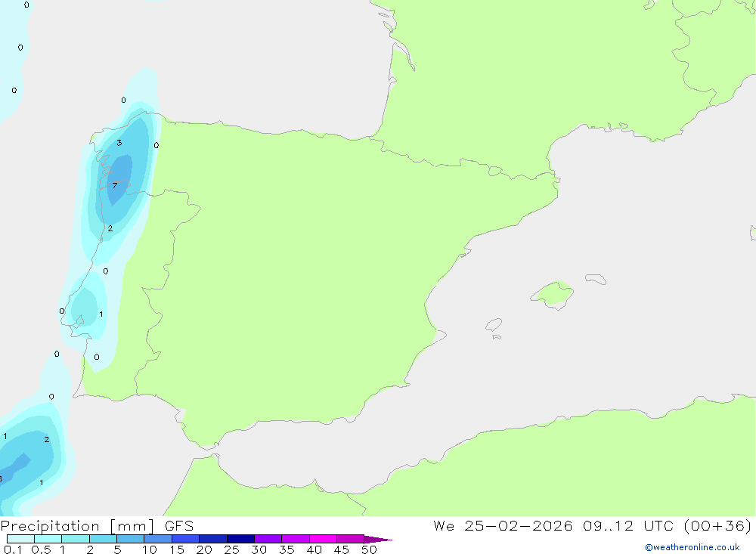Click the 2–5 mm legend color swatch
756x554 pixels.
(x=103, y=539)
